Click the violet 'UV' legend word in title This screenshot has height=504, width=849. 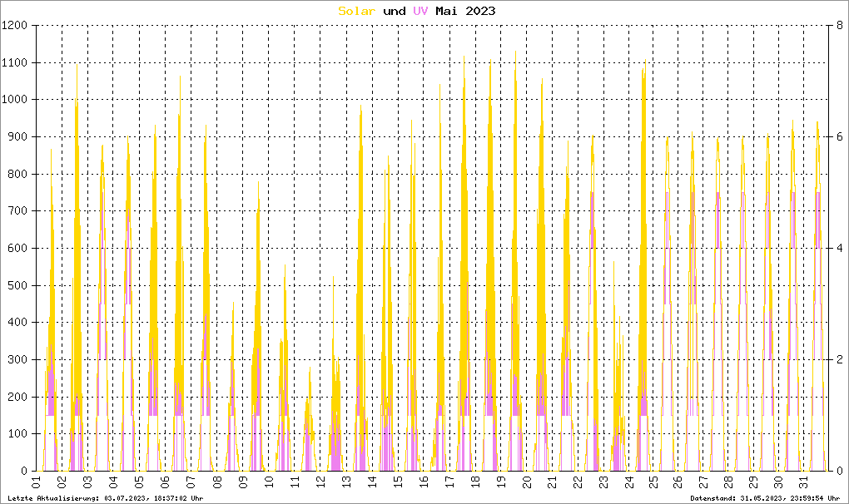tap(423, 11)
